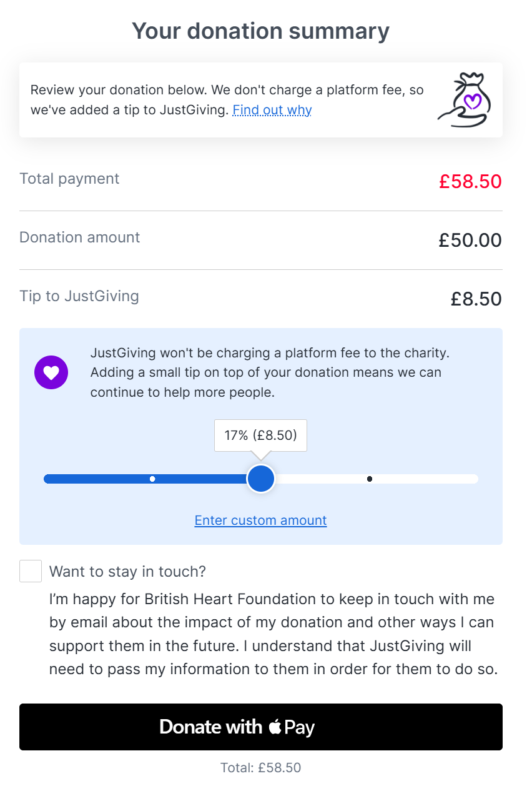This screenshot has height=791, width=532.
Task: Tick the stay in touch checkbox
Action: (x=31, y=571)
